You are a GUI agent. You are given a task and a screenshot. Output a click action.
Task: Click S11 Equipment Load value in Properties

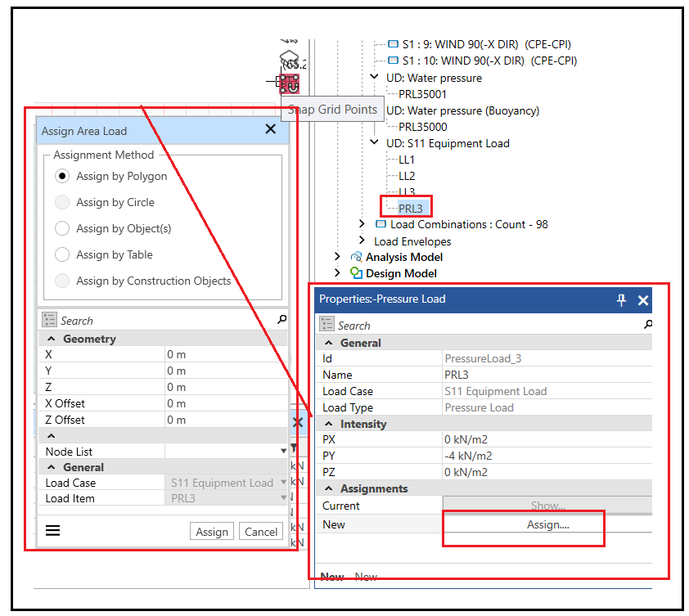coord(547,391)
